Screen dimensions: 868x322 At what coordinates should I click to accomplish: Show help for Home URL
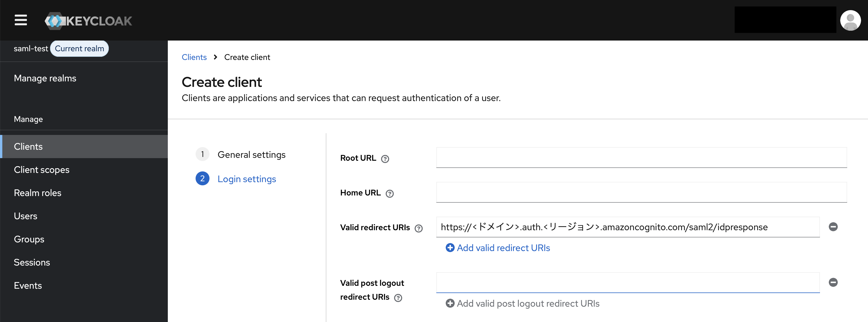[x=389, y=193]
